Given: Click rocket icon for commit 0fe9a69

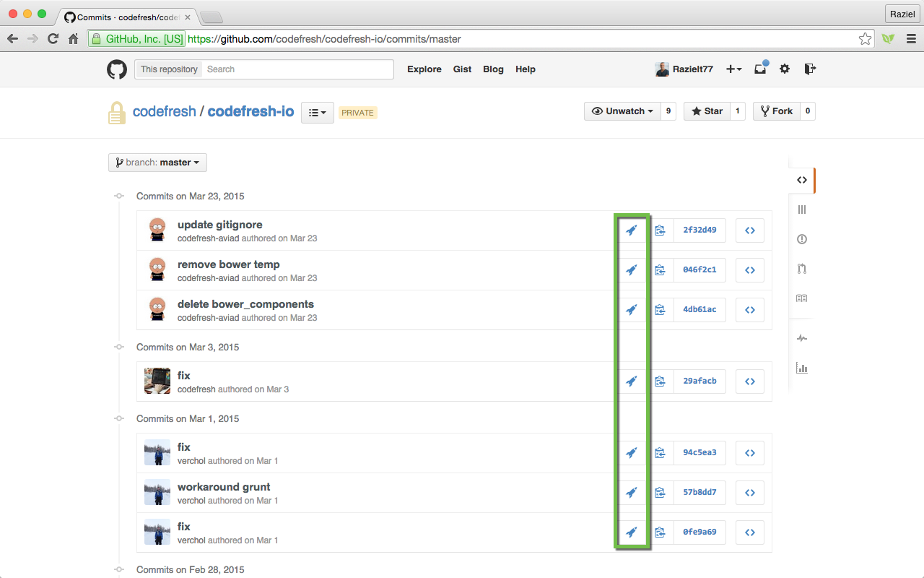Looking at the screenshot, I should [x=632, y=532].
